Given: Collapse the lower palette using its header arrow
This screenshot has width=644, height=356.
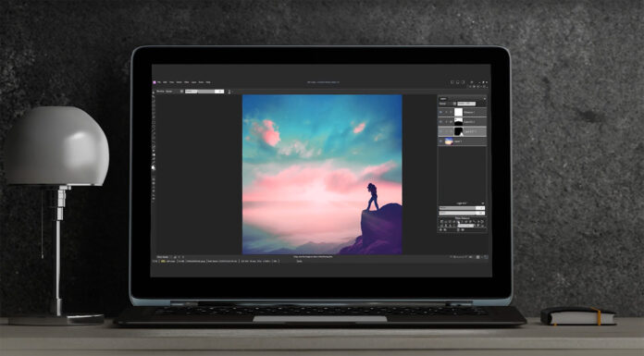Looking at the screenshot, I should pyautogui.click(x=483, y=203).
